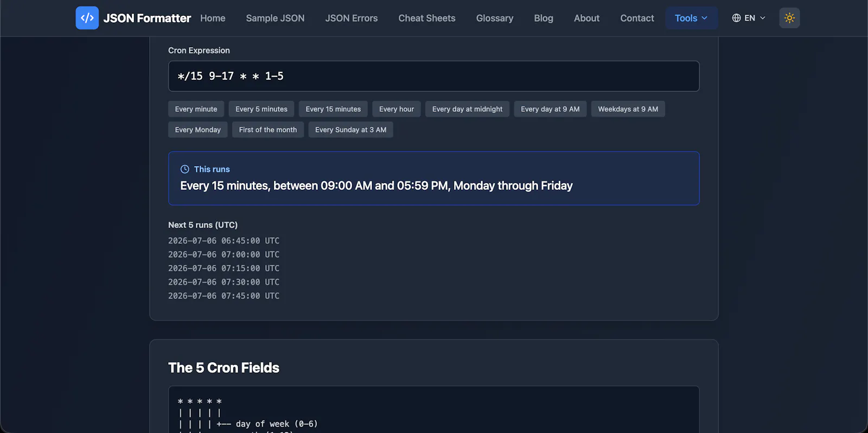
Task: Click the Cron Expression label
Action: (199, 50)
